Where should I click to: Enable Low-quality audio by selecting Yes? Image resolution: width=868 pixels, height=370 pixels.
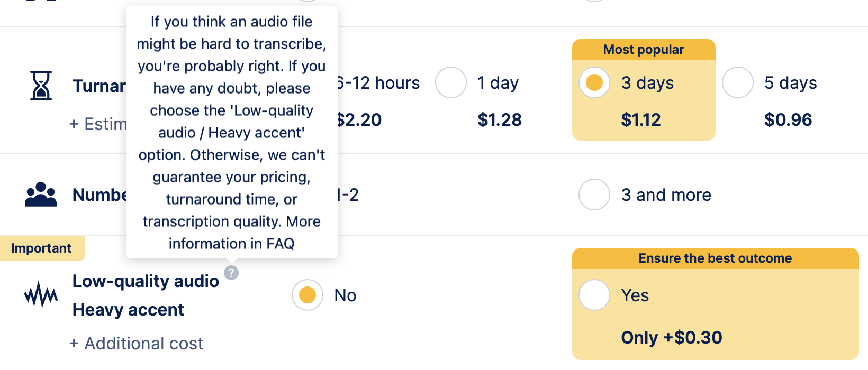pos(594,295)
